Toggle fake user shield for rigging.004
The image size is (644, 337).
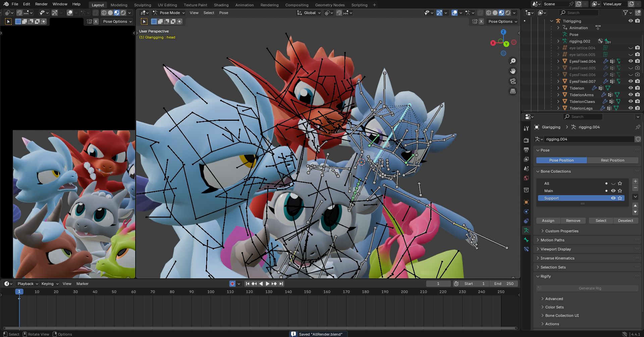click(638, 139)
